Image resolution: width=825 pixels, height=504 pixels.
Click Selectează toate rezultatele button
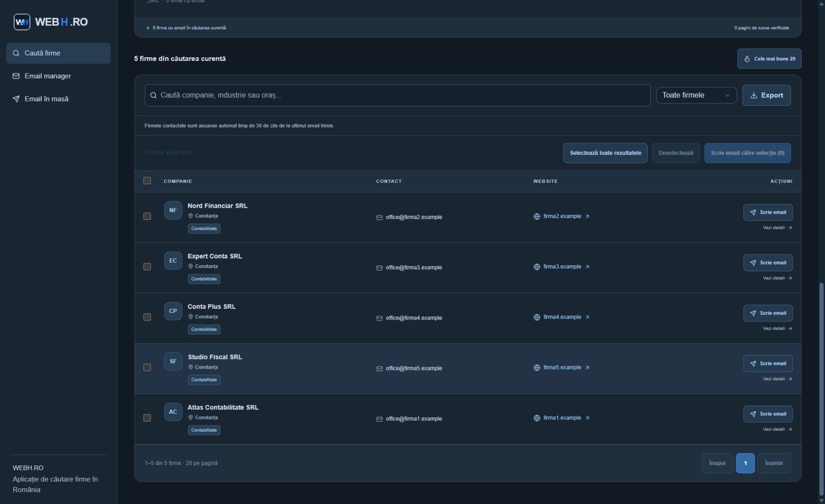pyautogui.click(x=605, y=153)
